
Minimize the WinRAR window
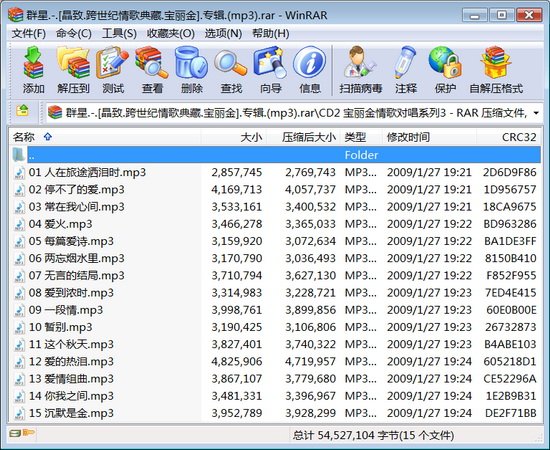click(x=475, y=15)
